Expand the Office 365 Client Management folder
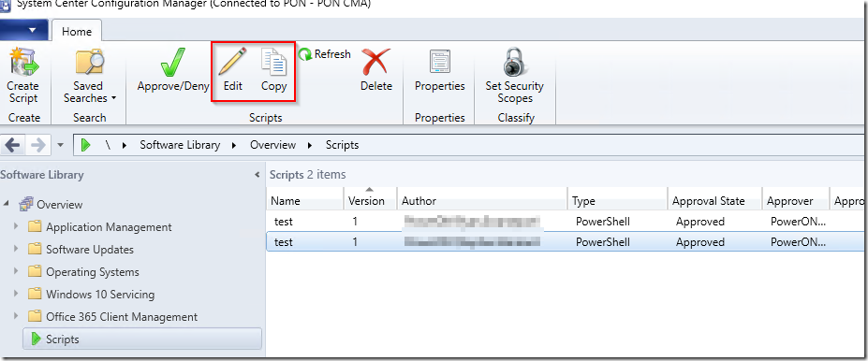 click(x=16, y=317)
